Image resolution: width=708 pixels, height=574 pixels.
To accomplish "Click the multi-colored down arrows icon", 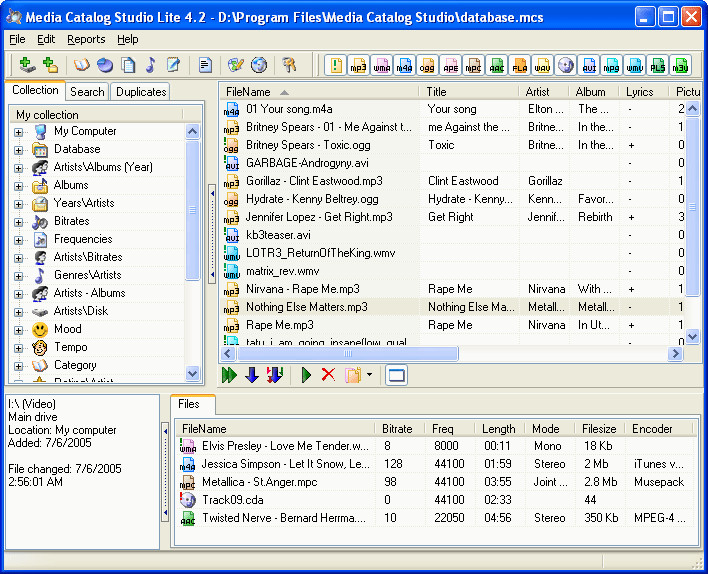I will [275, 375].
